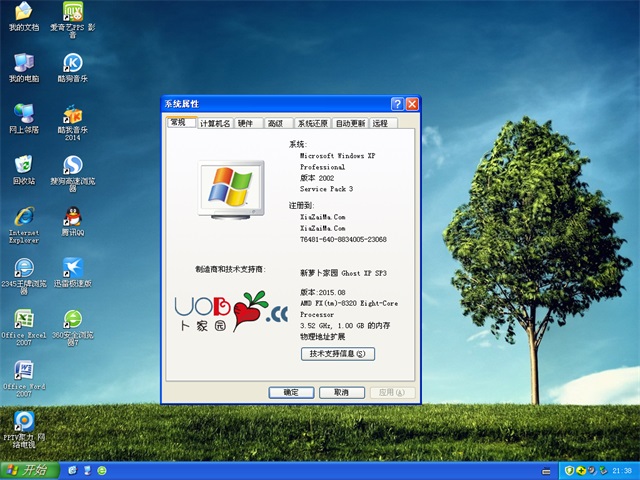Switch to the 计算机名 tab
Screen dimensions: 640x480
(215, 123)
